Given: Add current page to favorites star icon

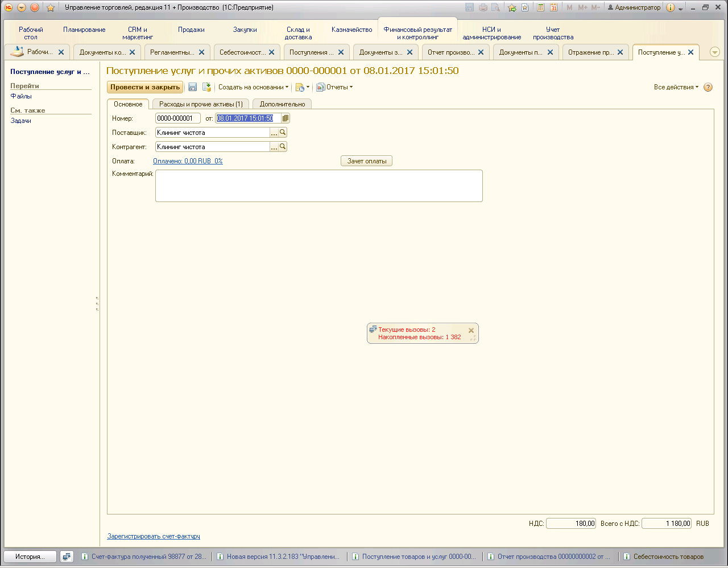Looking at the screenshot, I should [x=51, y=7].
